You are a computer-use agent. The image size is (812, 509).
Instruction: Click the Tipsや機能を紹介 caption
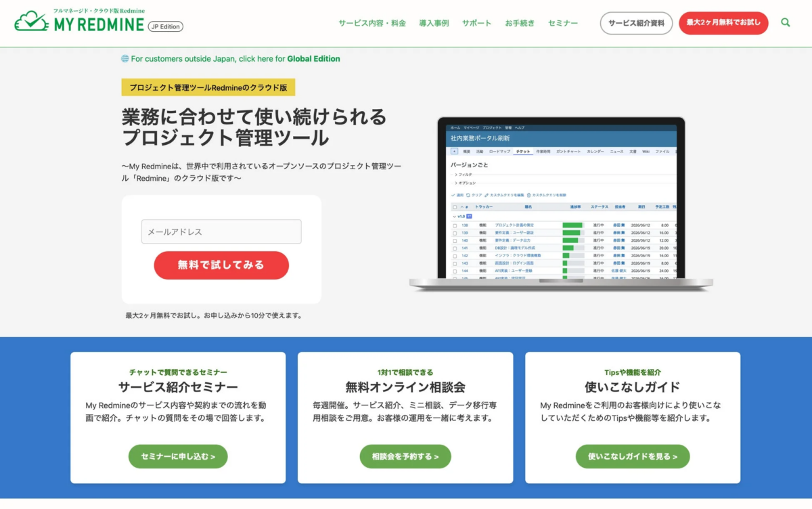633,372
